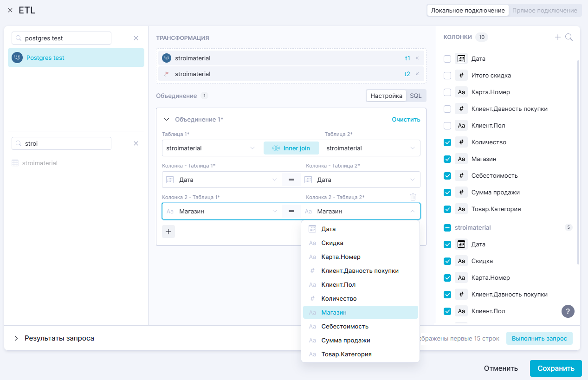Click the stroi table search field
The width and height of the screenshot is (588, 380).
click(61, 144)
